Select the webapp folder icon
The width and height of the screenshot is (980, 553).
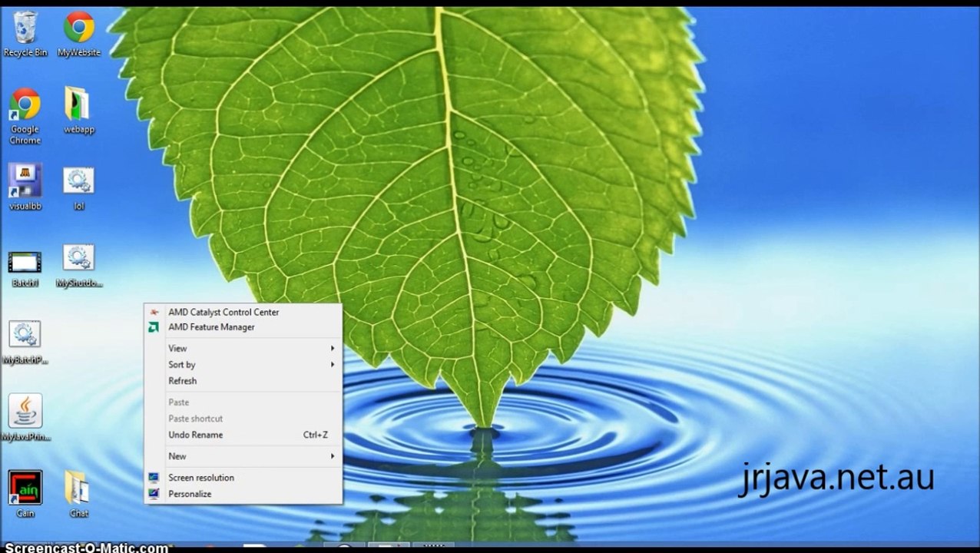(78, 111)
